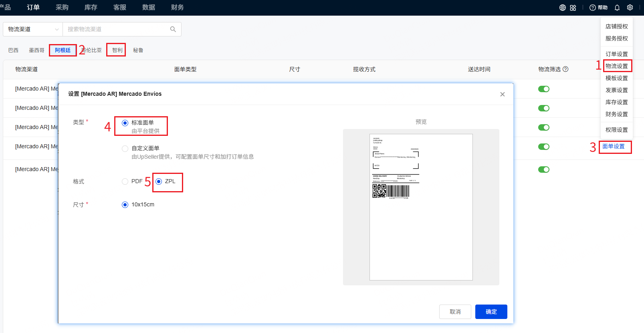Open 模板设置 in the settings menu
Viewport: 644px width, 333px height.
pos(616,78)
